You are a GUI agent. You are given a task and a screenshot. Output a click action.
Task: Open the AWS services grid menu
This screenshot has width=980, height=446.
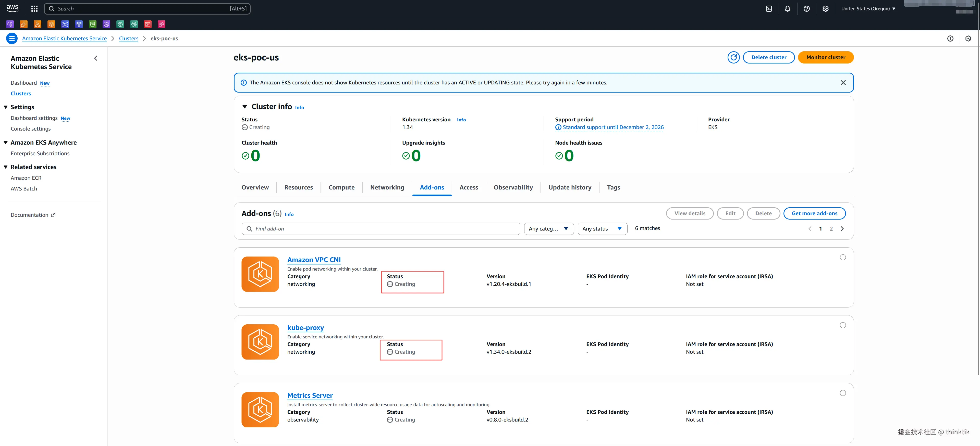coord(34,9)
